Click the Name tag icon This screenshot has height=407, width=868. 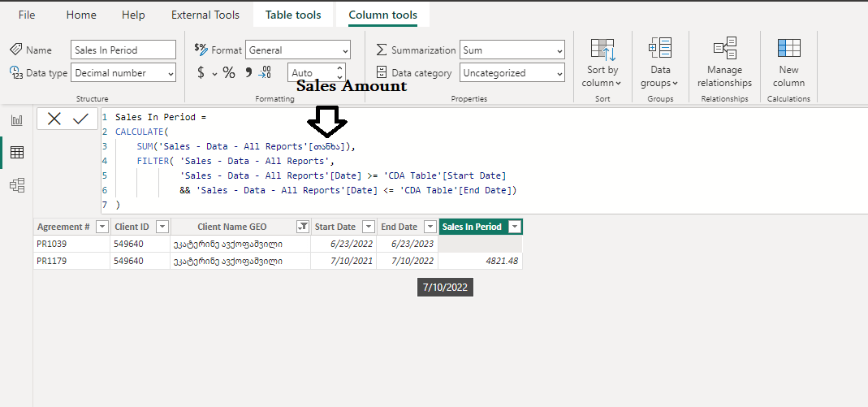[x=16, y=50]
